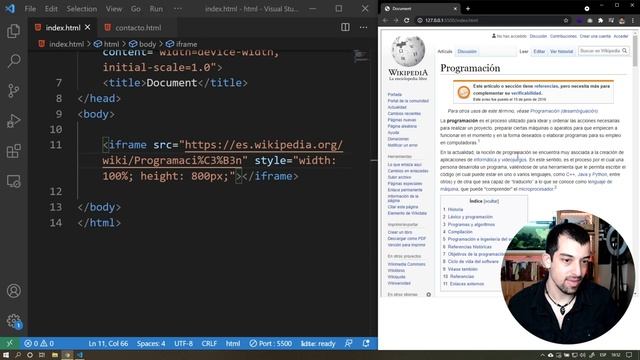Close the Document browser tab
640x360 pixels.
coord(455,8)
